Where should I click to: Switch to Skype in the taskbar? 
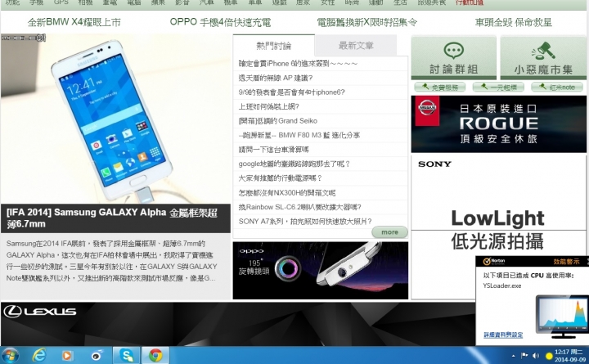(127, 355)
